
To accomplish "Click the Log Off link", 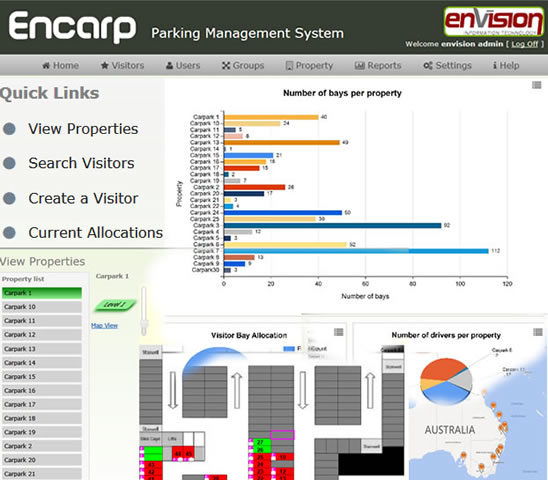I will pyautogui.click(x=525, y=44).
